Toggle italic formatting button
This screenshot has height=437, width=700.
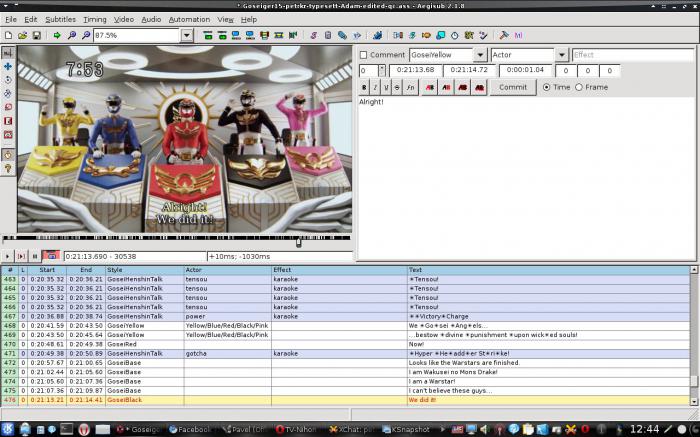(x=375, y=87)
